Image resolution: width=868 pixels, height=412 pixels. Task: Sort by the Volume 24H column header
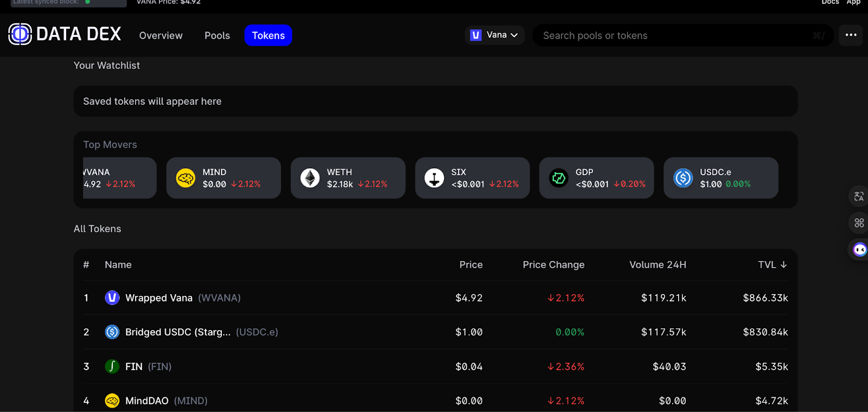[658, 265]
